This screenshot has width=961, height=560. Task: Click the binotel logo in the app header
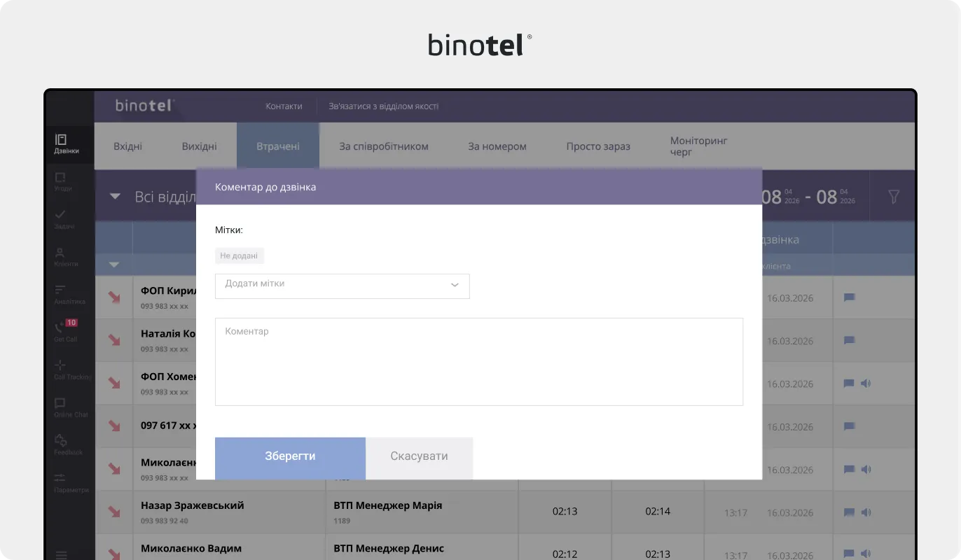[x=144, y=106]
